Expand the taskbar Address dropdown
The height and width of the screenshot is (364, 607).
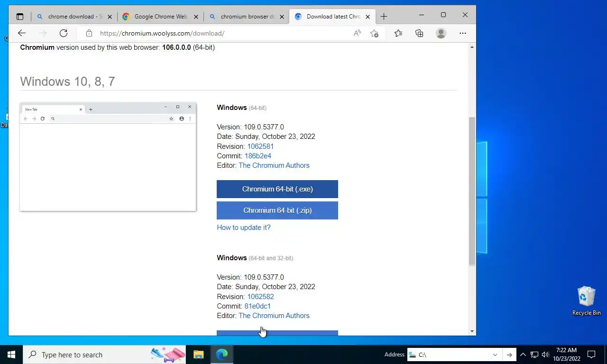tap(495, 355)
